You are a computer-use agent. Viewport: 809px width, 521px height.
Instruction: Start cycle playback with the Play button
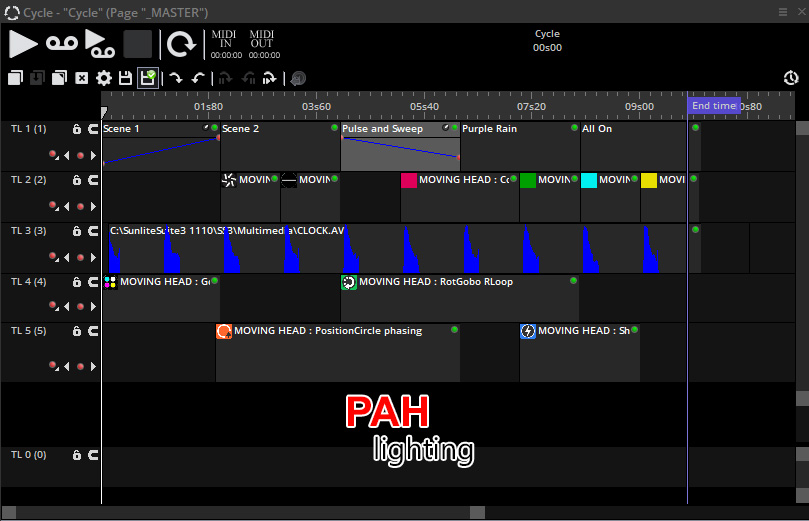(x=23, y=44)
